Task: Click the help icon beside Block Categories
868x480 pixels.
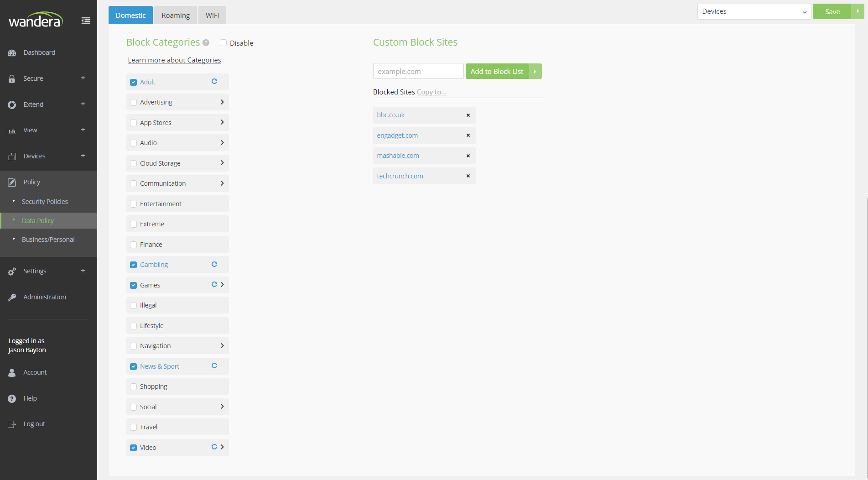Action: [206, 43]
